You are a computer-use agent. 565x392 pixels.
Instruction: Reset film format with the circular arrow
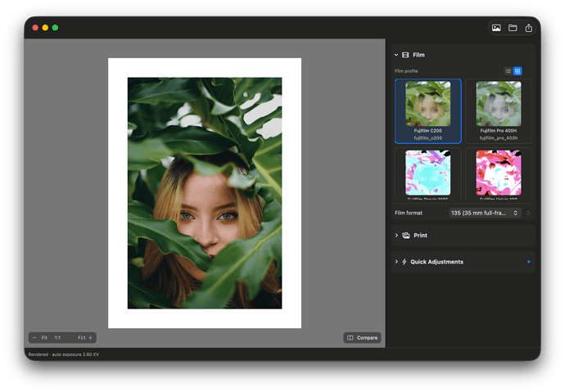coord(528,213)
